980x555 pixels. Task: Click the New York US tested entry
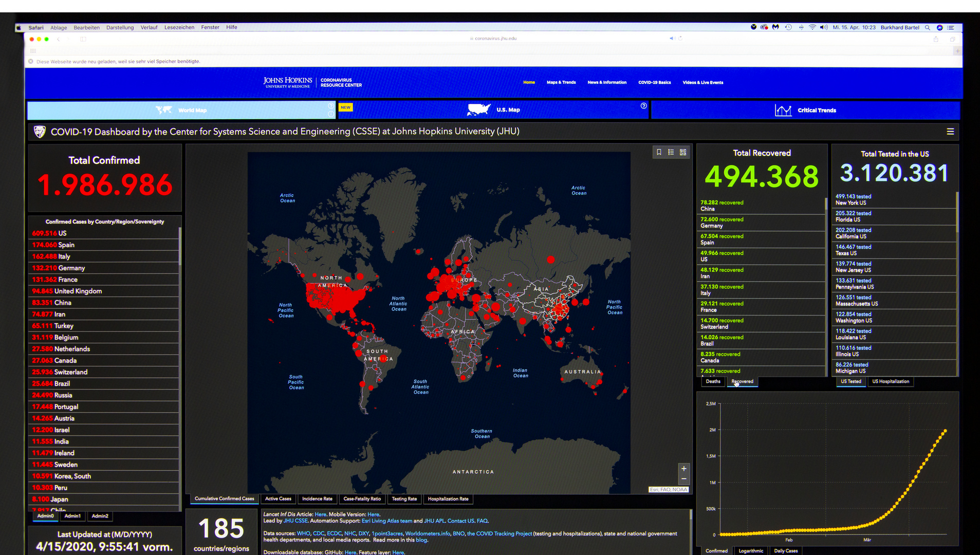click(x=894, y=199)
